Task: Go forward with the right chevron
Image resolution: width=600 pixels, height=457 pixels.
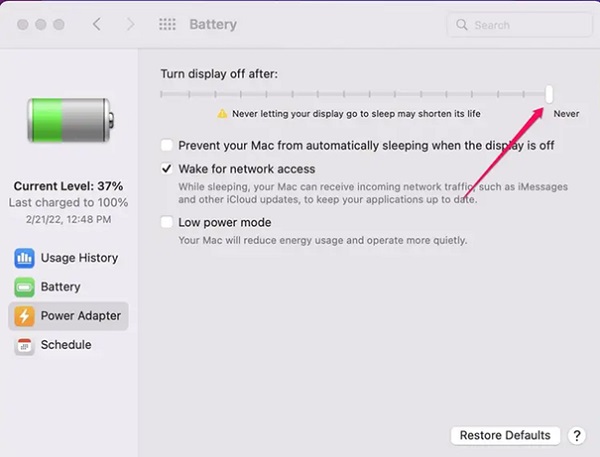Action: pos(130,24)
